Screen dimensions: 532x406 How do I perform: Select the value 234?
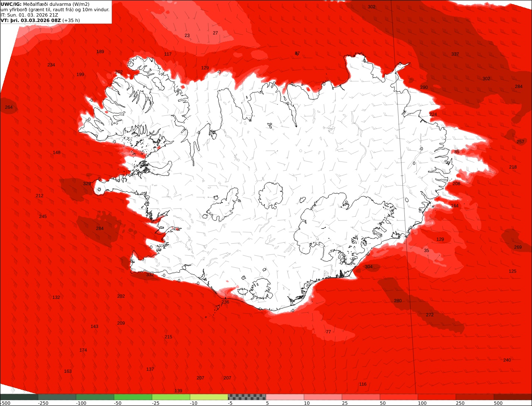click(x=51, y=65)
